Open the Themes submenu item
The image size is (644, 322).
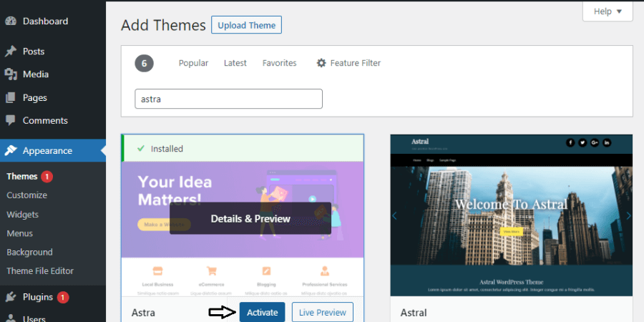click(21, 177)
